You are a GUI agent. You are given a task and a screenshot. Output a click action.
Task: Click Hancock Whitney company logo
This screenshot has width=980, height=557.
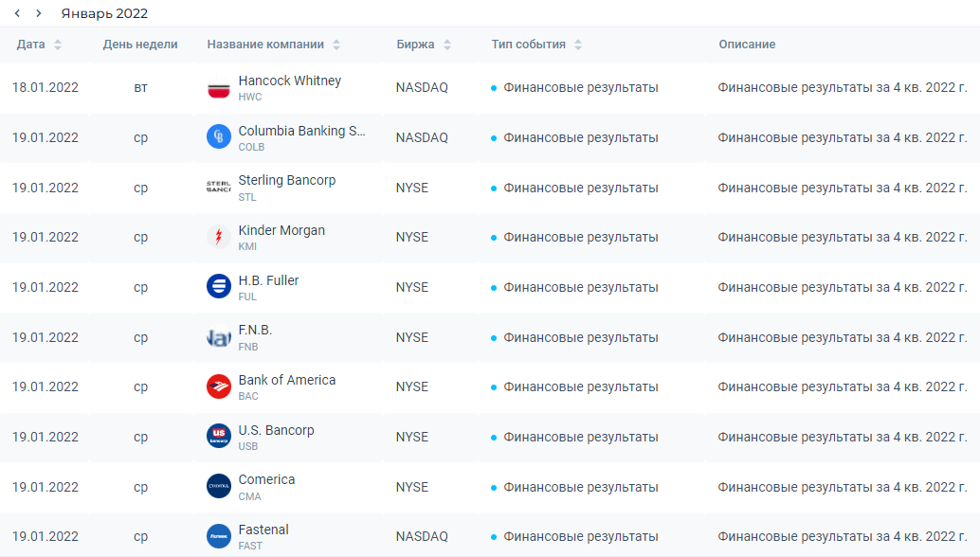219,87
